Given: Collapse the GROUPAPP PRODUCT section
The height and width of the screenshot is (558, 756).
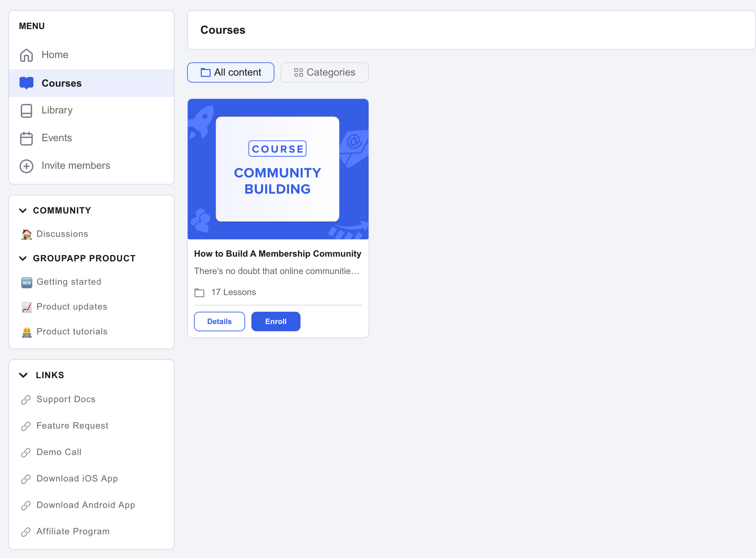Looking at the screenshot, I should click(23, 258).
